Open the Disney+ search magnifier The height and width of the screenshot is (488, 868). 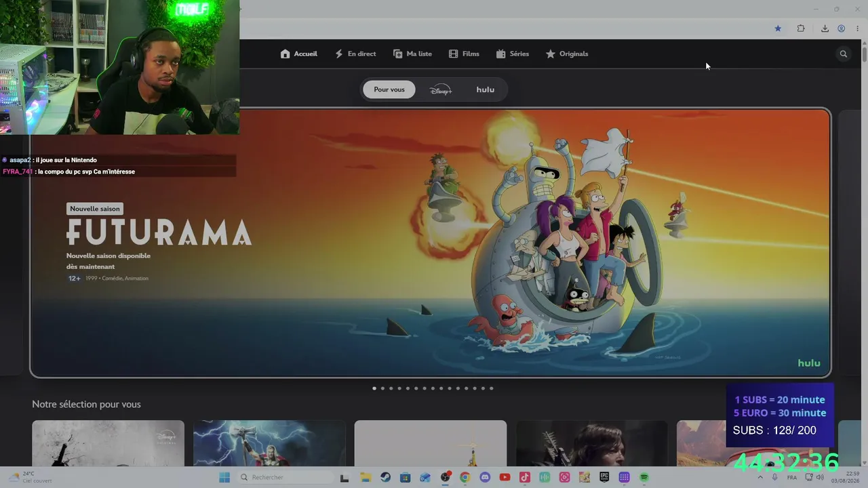(x=844, y=54)
